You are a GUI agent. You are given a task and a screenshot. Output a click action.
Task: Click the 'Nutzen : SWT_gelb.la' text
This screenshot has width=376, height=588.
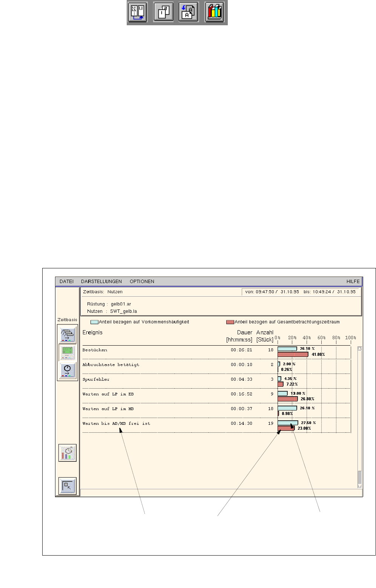pos(112,311)
